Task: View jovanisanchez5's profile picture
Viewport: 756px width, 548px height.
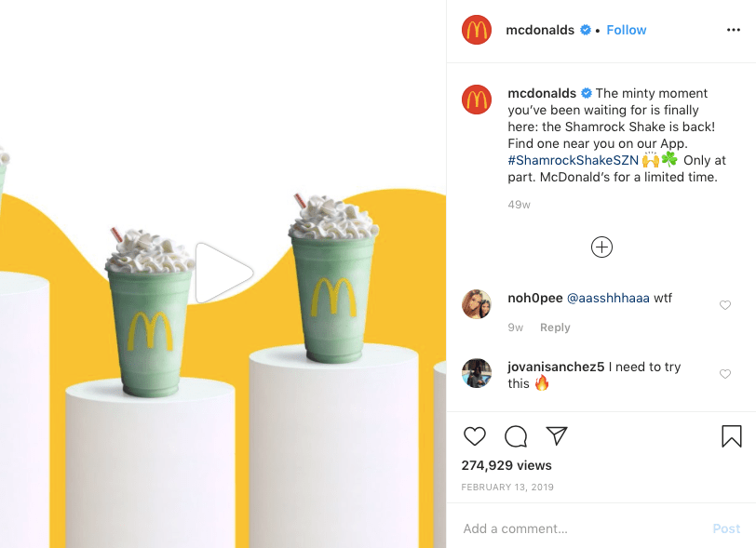Action: [x=477, y=373]
